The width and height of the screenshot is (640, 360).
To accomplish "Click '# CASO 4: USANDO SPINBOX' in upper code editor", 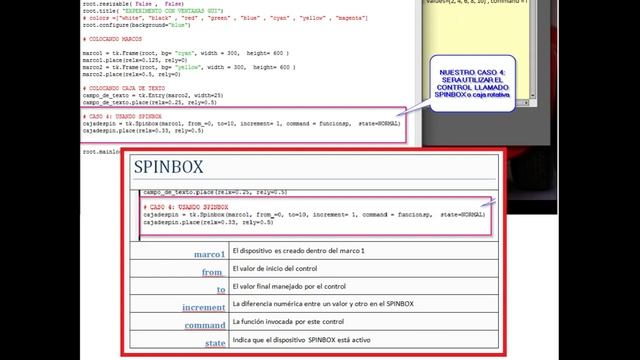I will click(x=122, y=116).
